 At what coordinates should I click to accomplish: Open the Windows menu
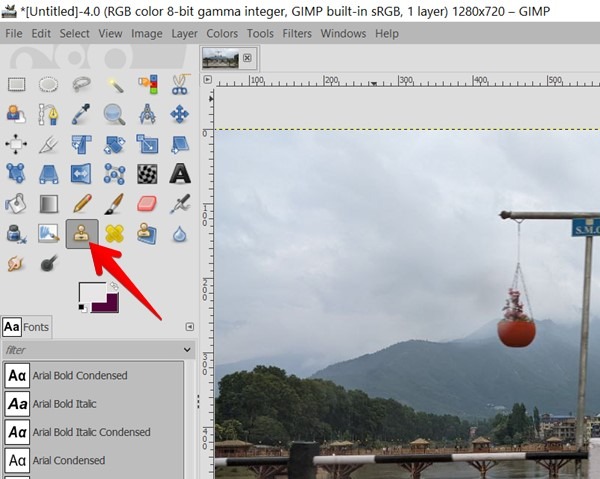point(343,34)
